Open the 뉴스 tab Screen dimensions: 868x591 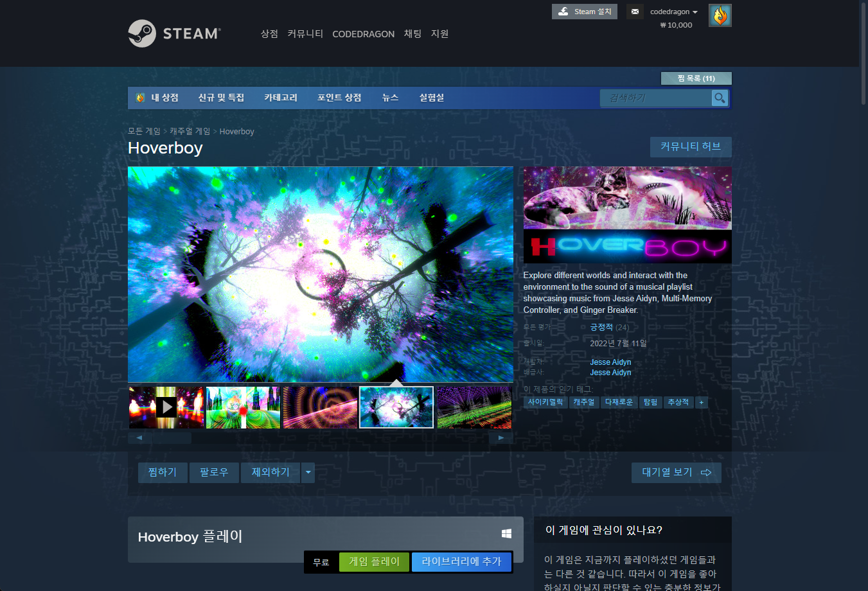(x=390, y=98)
